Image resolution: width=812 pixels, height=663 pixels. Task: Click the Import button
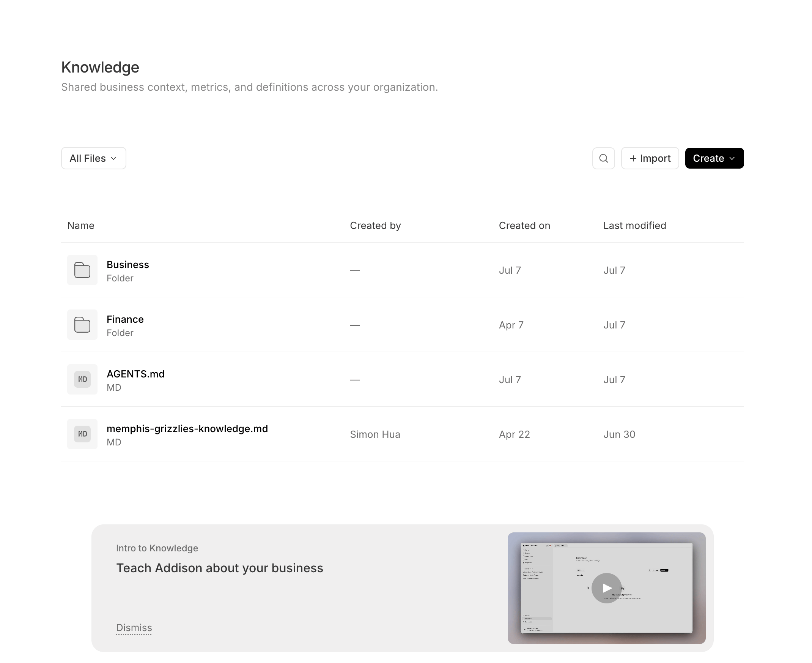point(650,158)
